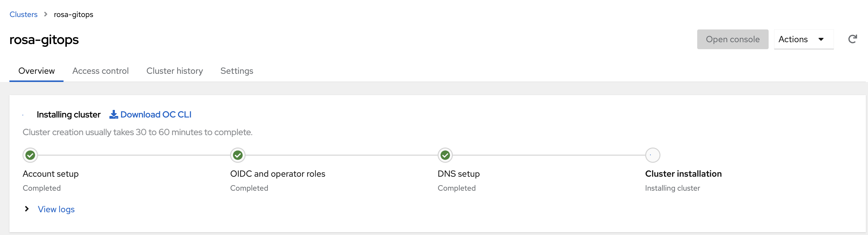Click the progress line between DNS setup and Cluster installation
Viewport: 868px width, 235px height.
(x=549, y=155)
